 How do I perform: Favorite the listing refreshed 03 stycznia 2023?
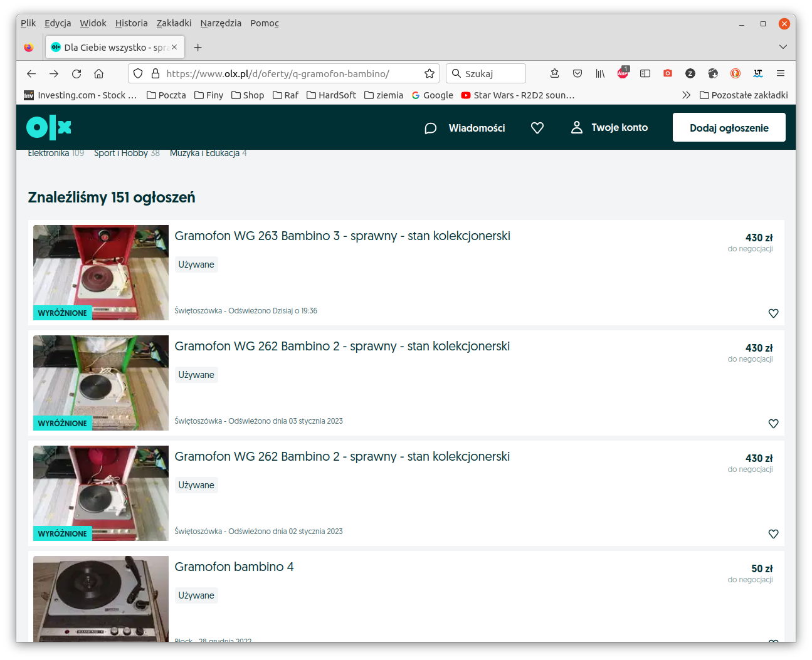coord(773,424)
